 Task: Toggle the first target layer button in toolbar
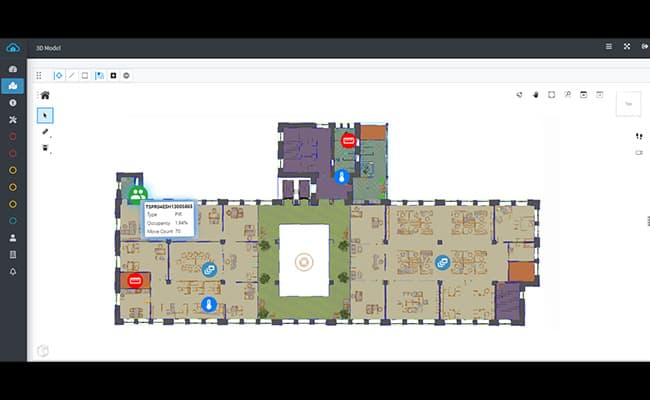pyautogui.click(x=57, y=75)
